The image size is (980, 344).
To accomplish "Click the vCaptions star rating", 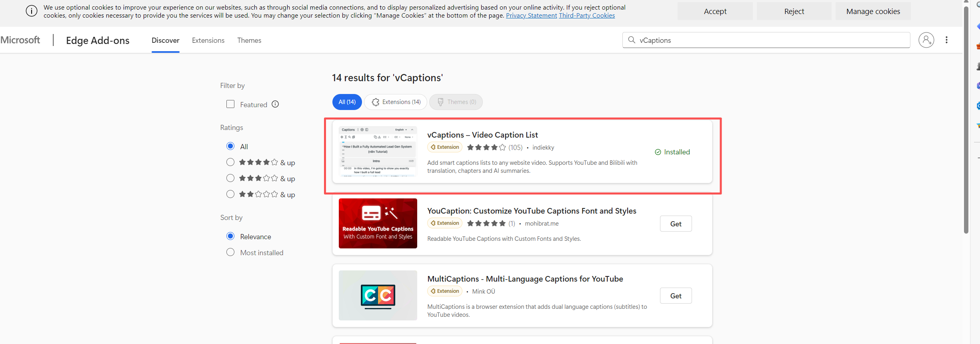I will pos(486,148).
